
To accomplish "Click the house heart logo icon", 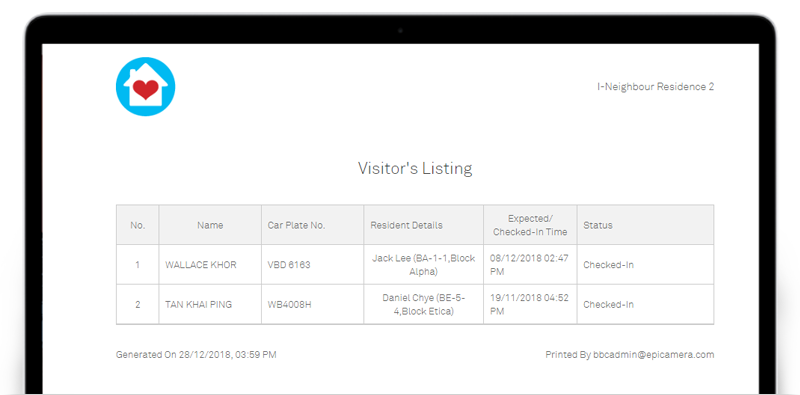I will (x=145, y=86).
